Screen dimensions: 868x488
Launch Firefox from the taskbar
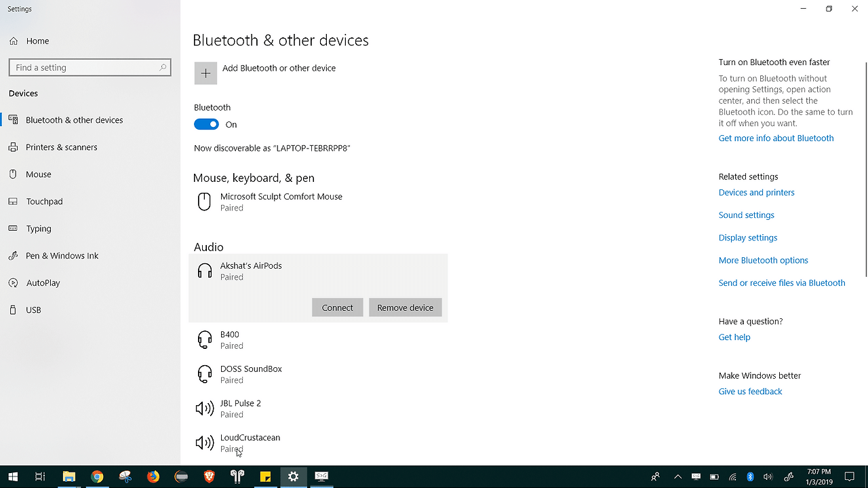153,476
